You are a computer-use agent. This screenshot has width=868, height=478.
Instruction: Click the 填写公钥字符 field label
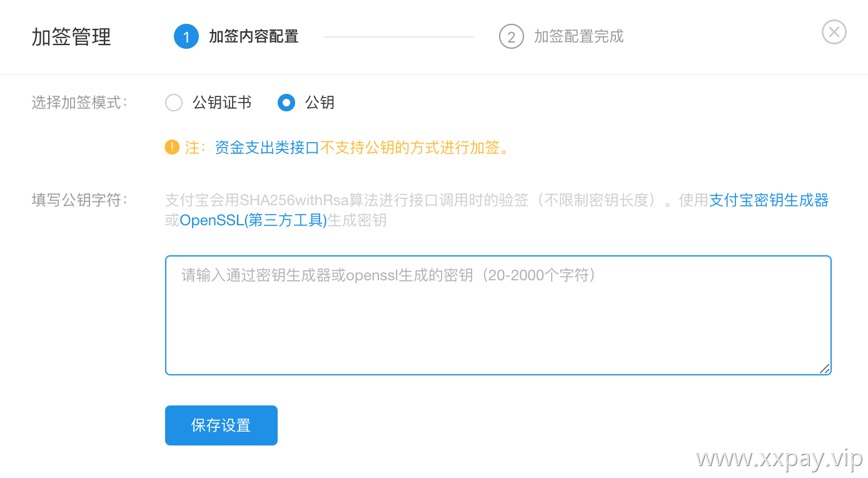[x=80, y=200]
